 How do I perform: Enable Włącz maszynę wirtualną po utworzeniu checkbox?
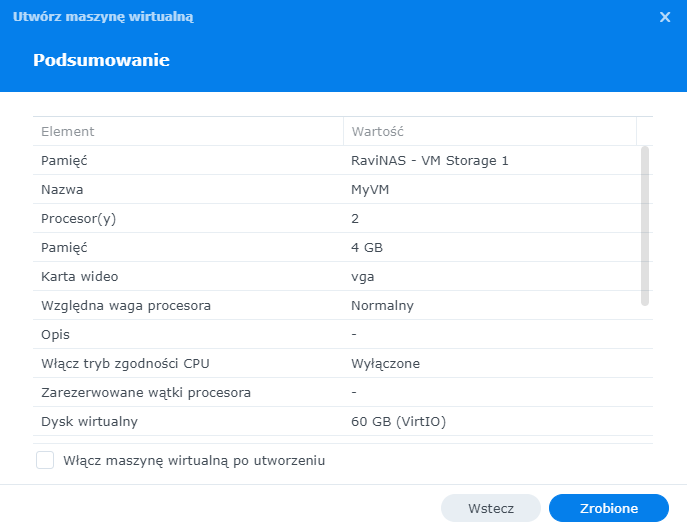(x=45, y=460)
